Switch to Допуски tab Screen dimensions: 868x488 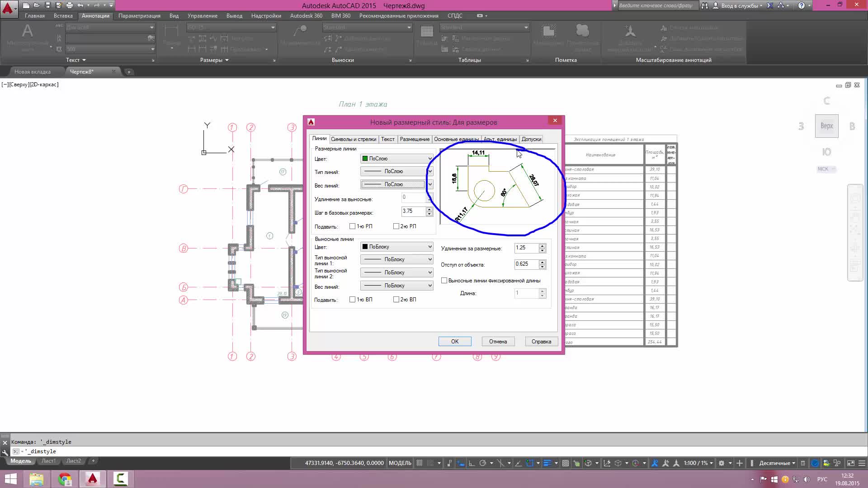tap(531, 139)
